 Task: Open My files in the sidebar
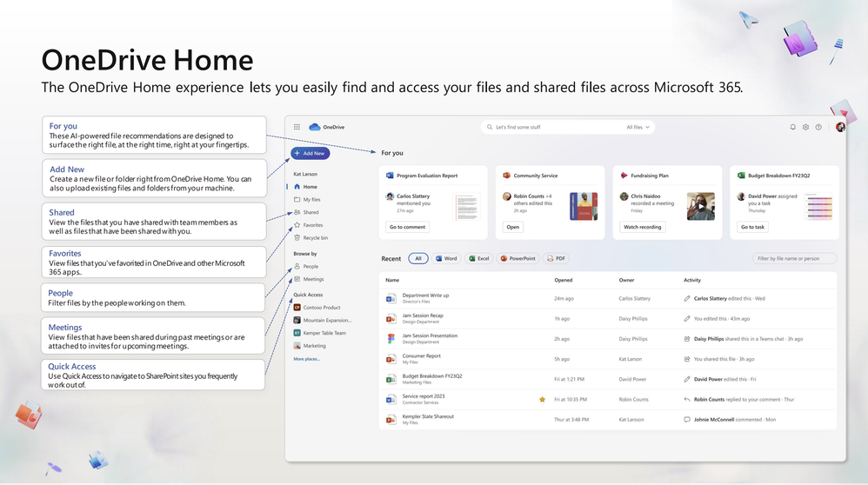(x=307, y=199)
